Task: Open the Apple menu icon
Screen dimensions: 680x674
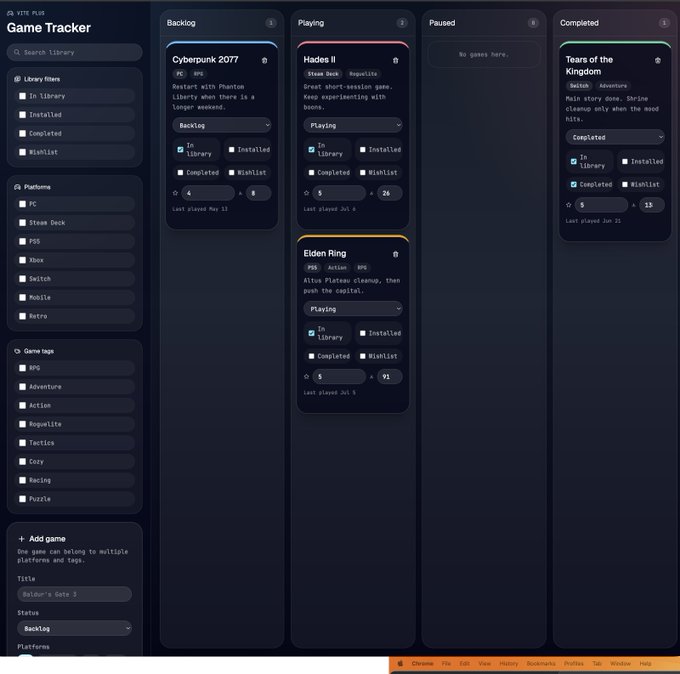Action: pyautogui.click(x=400, y=663)
